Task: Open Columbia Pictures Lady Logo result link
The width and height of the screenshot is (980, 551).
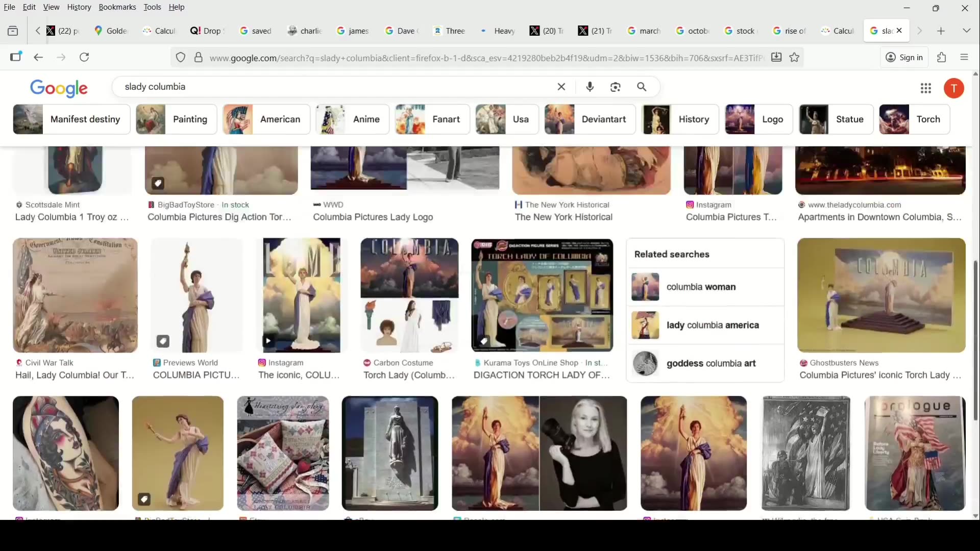Action: pyautogui.click(x=373, y=217)
